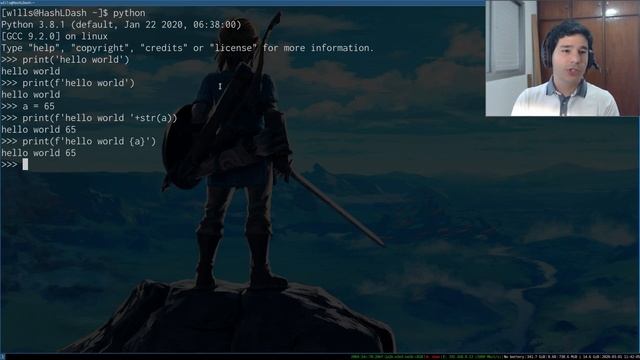640x360 pixels.
Task: Click the terminal window title tab
Action: (17, 2)
